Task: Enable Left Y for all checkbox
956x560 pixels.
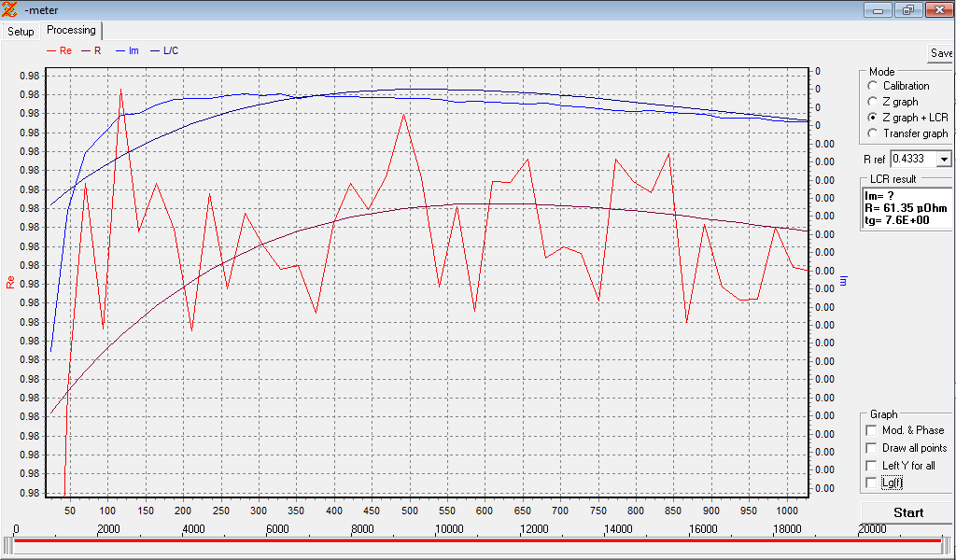Action: [x=871, y=466]
